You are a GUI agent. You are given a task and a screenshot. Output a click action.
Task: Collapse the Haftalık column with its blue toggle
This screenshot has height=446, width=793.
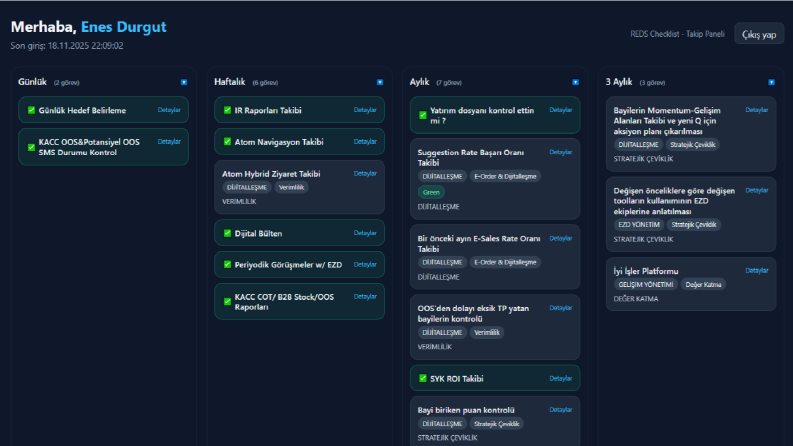click(380, 82)
